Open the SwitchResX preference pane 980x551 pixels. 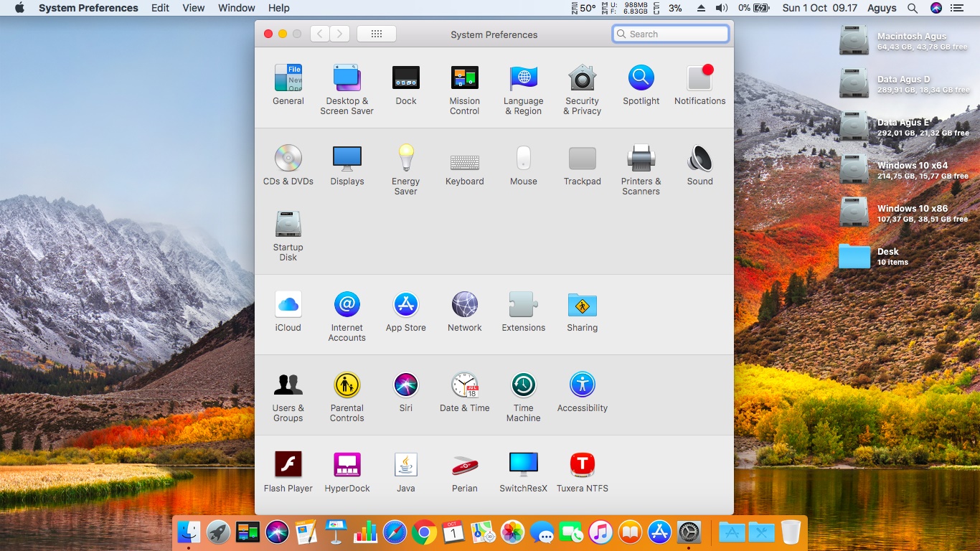coord(524,473)
